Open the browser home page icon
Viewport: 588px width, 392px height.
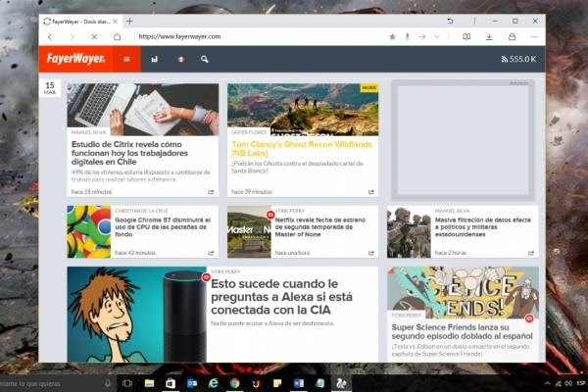(x=117, y=37)
